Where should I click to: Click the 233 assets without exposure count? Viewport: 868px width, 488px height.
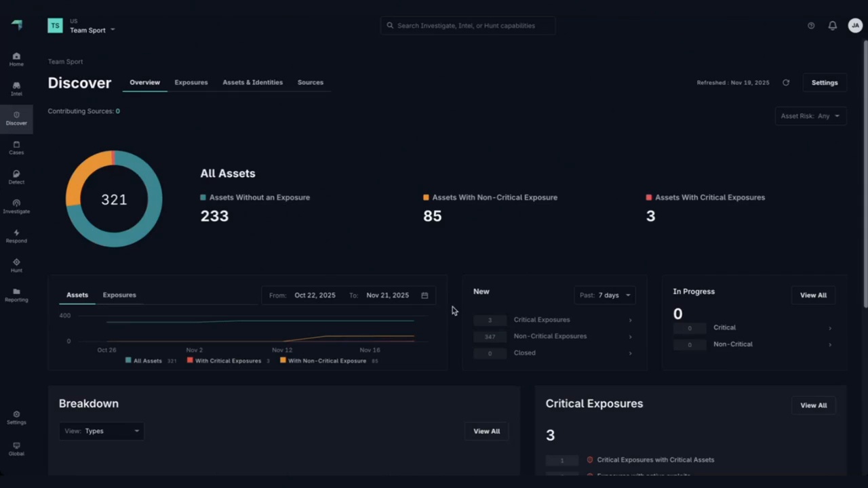tap(214, 216)
